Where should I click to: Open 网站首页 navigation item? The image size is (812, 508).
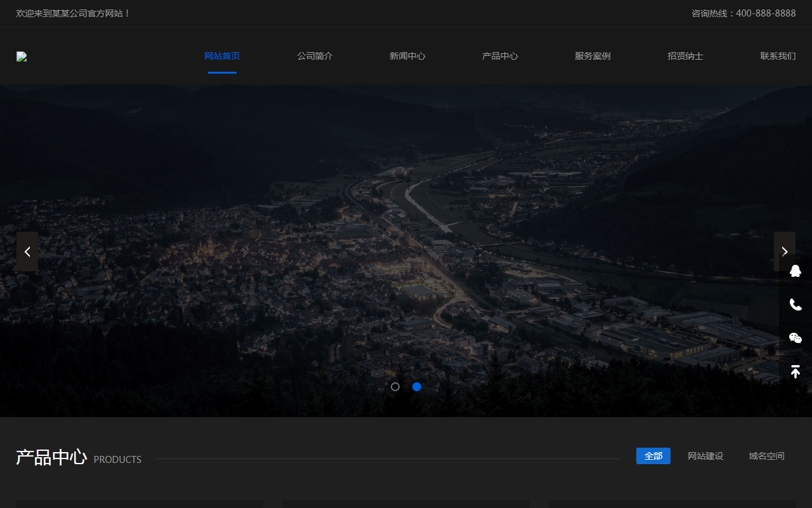coord(222,56)
